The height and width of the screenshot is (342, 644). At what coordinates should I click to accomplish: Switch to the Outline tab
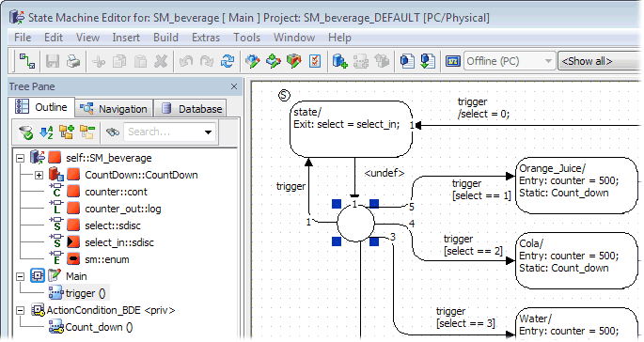pos(41,107)
